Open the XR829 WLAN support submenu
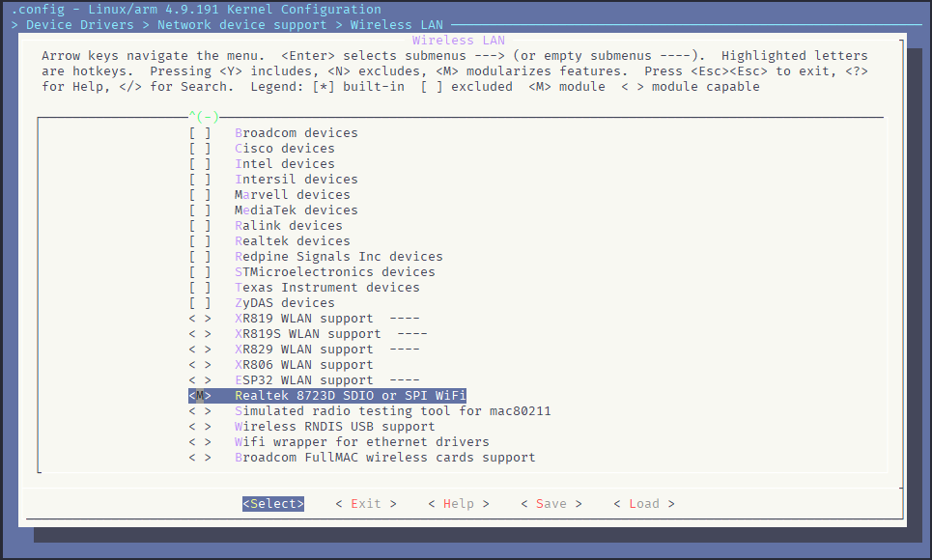The image size is (932, 560). click(x=303, y=350)
